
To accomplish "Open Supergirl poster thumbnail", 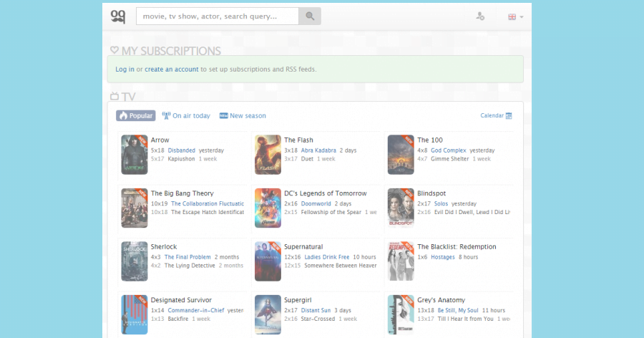I will click(x=268, y=314).
